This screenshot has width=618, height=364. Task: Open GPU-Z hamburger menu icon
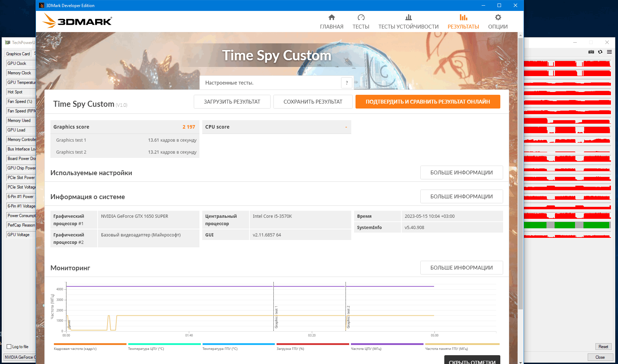click(x=609, y=52)
